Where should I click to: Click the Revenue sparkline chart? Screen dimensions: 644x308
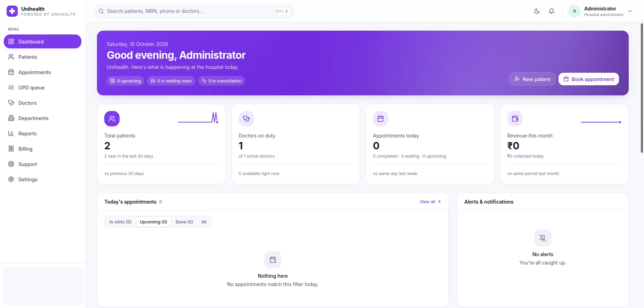click(601, 122)
